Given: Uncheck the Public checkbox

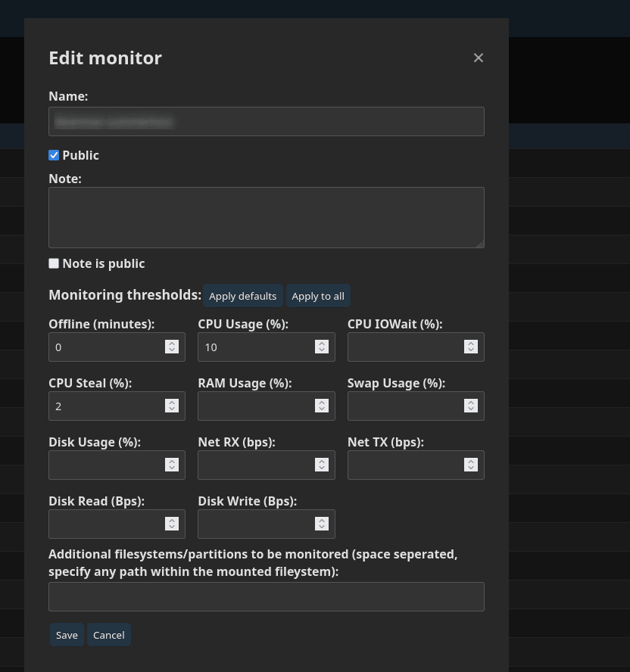Looking at the screenshot, I should point(54,155).
